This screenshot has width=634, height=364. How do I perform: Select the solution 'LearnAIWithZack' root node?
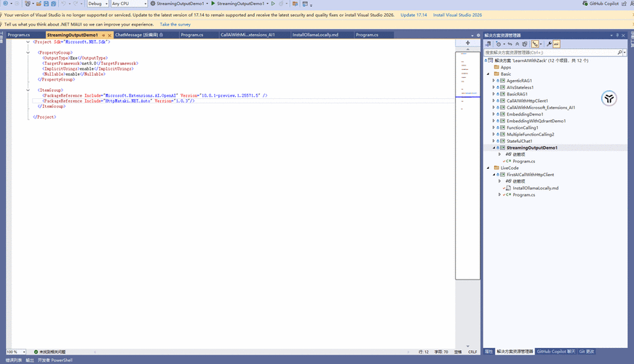[x=541, y=60]
